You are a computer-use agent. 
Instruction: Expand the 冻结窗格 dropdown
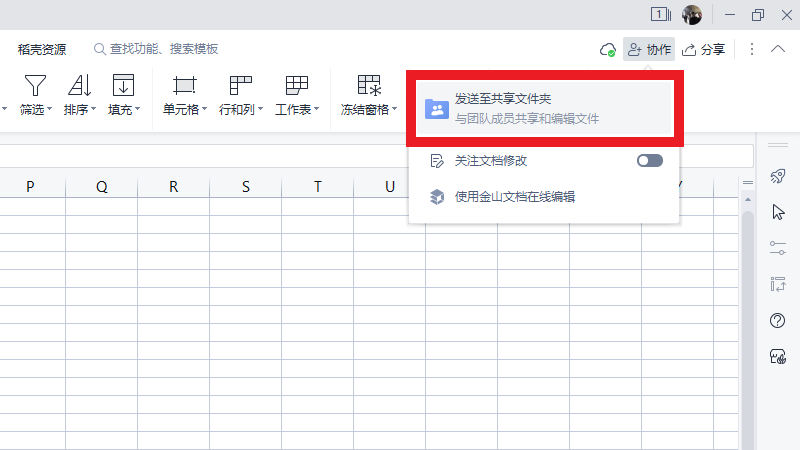(368, 109)
